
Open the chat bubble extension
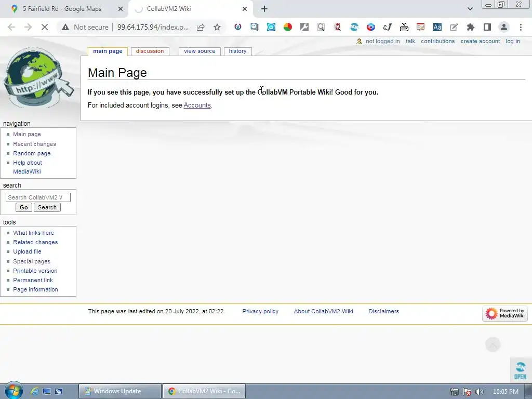coord(255,27)
